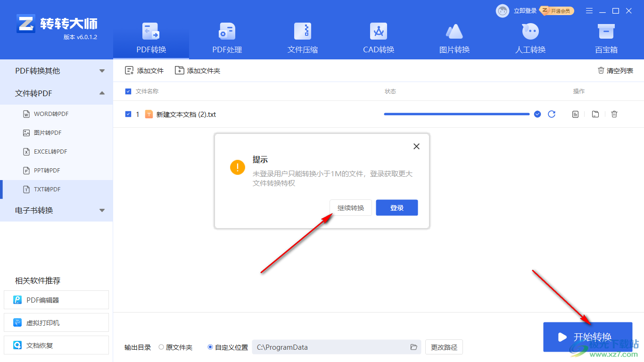Delete the file with trash icon

click(x=614, y=114)
